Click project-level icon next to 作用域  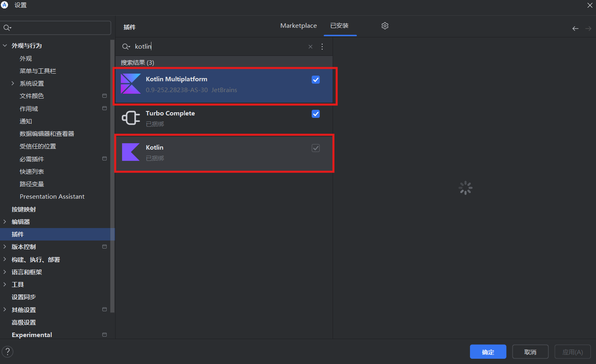click(x=105, y=108)
